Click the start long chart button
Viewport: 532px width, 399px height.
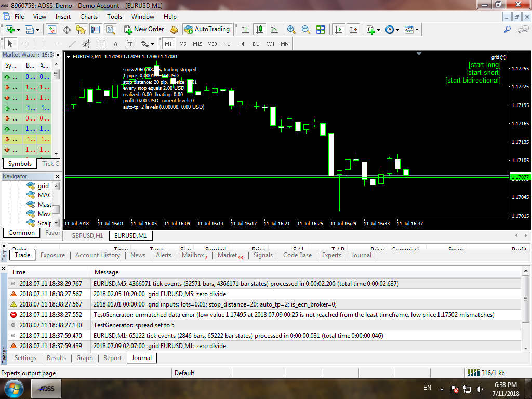click(x=485, y=65)
